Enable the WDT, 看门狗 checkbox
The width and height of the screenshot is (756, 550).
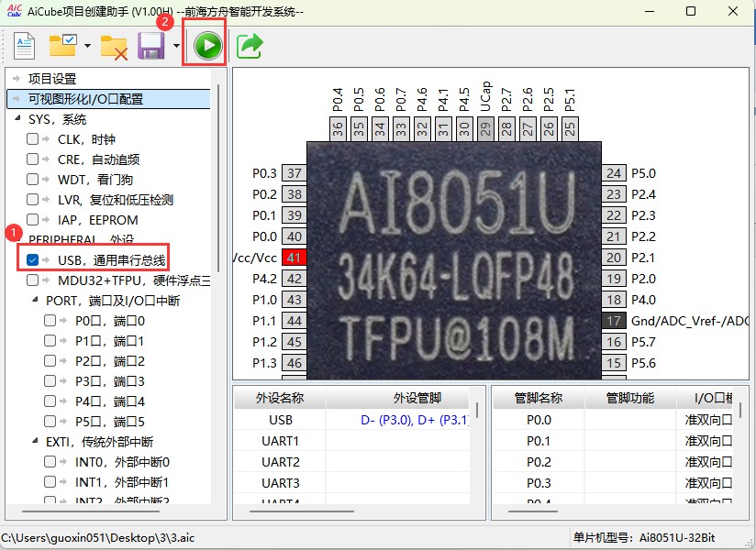pos(32,179)
